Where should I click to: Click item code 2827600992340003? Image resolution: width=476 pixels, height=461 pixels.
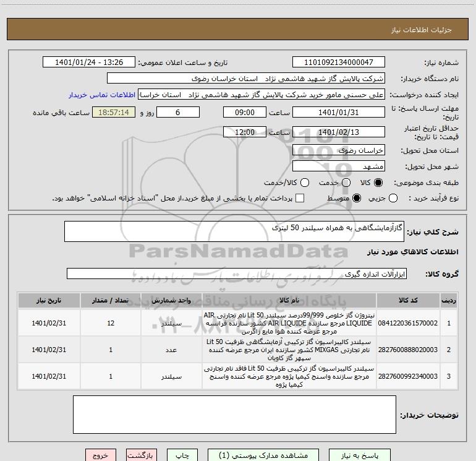[x=408, y=376]
